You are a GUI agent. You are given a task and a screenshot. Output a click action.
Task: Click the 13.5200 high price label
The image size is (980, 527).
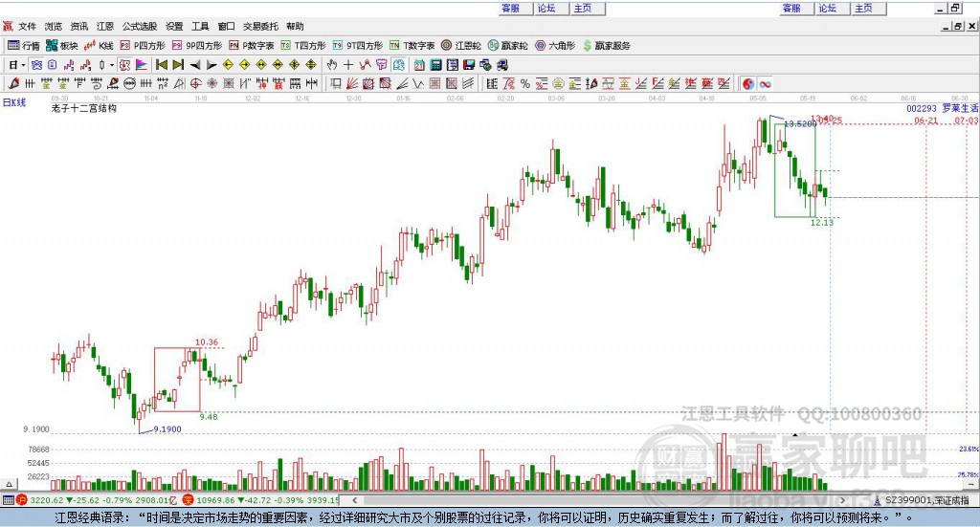pyautogui.click(x=800, y=123)
